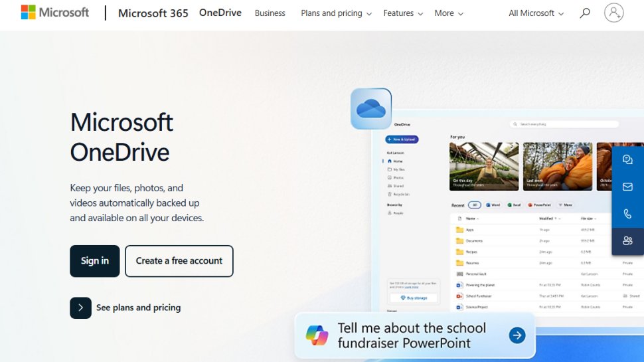The image size is (644, 362).
Task: Expand the Features dropdown
Action: [x=403, y=13]
